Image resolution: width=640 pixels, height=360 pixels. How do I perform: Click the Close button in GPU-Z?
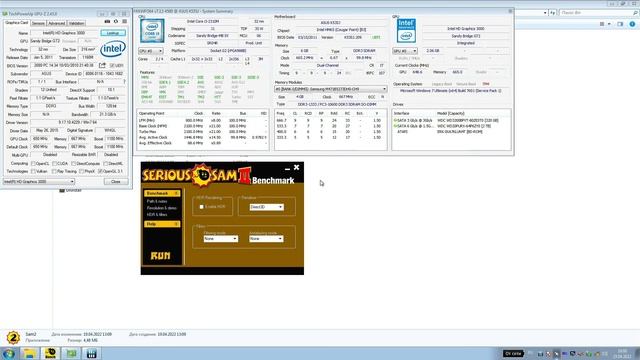click(x=116, y=182)
